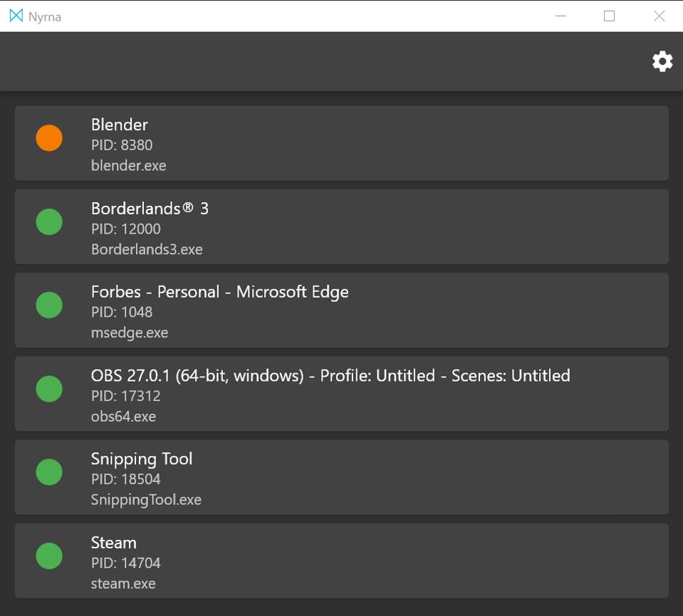Click the OBS 27.0.1 window title
683x616 pixels.
click(x=330, y=375)
